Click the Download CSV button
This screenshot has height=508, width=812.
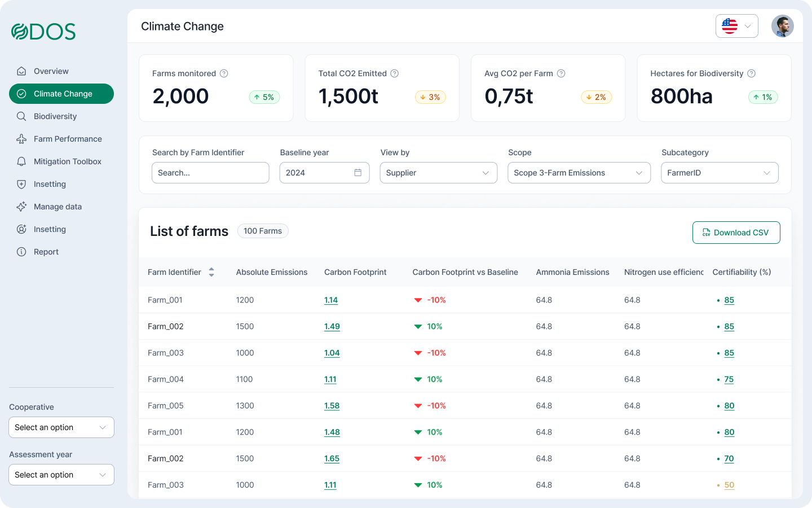click(x=736, y=233)
